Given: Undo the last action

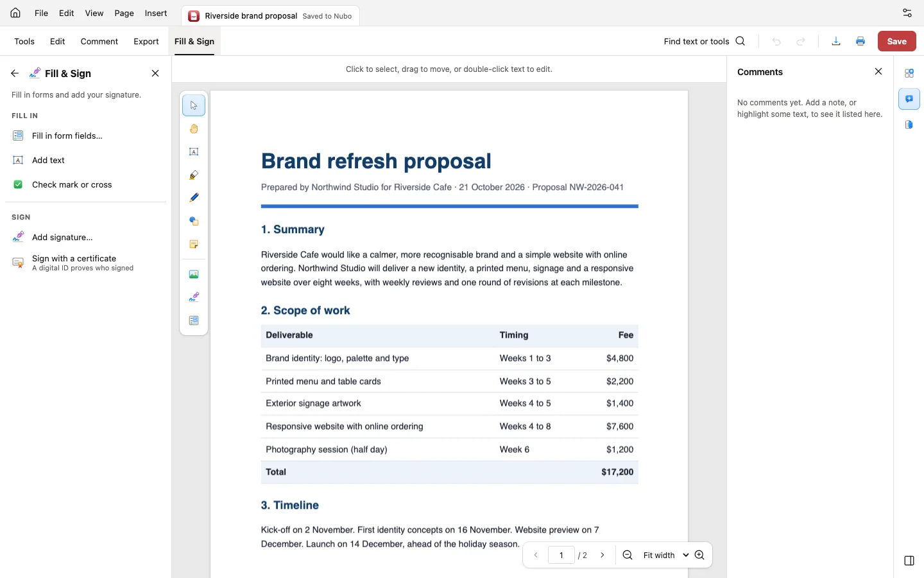Looking at the screenshot, I should (776, 41).
